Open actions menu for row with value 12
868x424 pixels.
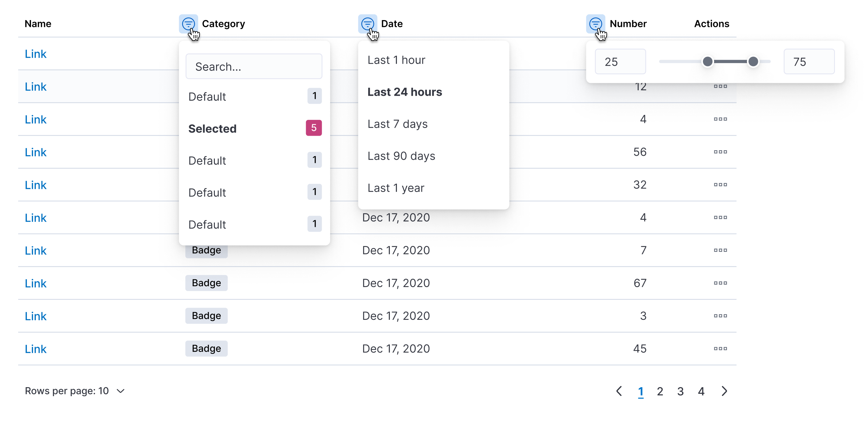click(721, 87)
